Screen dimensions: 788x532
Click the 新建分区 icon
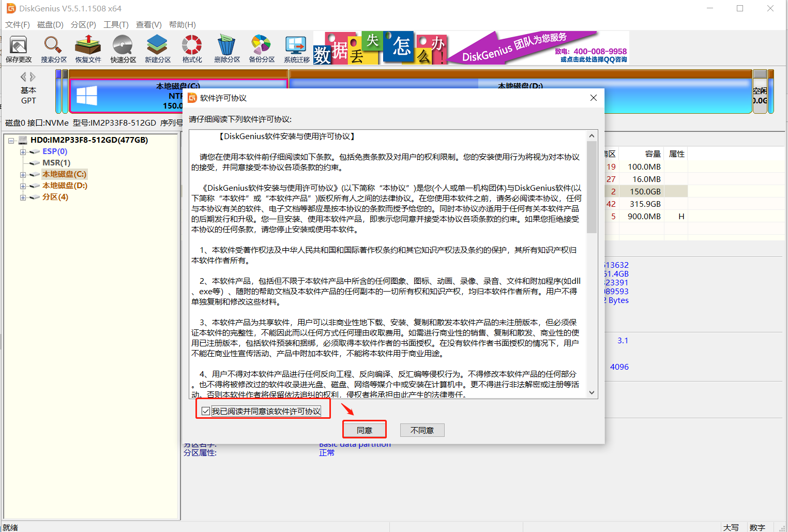pyautogui.click(x=158, y=49)
